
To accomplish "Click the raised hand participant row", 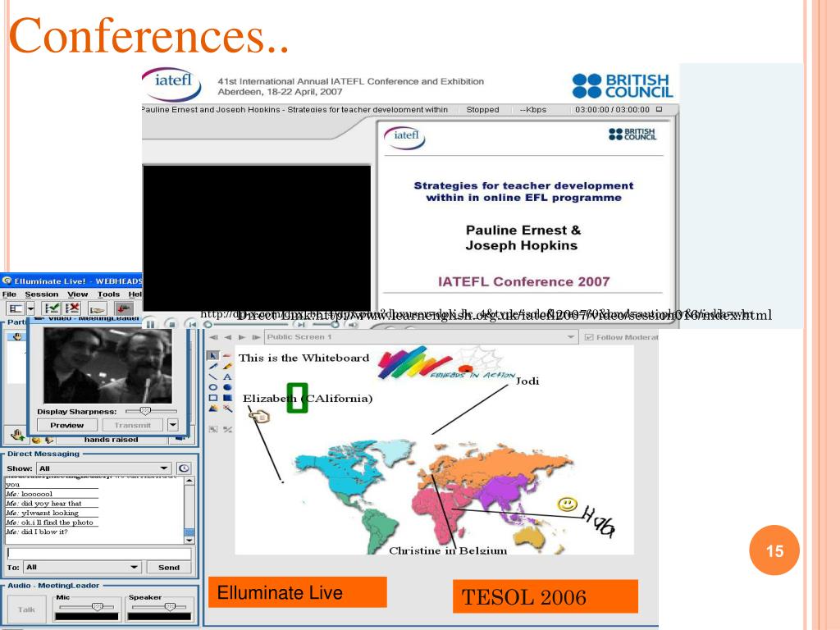I will tap(16, 336).
